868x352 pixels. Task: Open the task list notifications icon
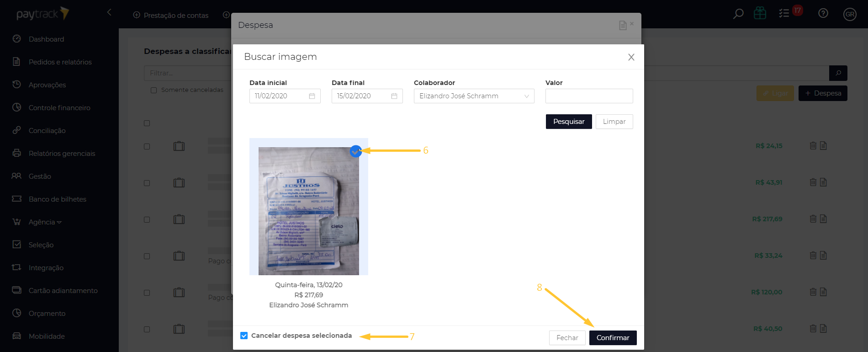(x=784, y=13)
